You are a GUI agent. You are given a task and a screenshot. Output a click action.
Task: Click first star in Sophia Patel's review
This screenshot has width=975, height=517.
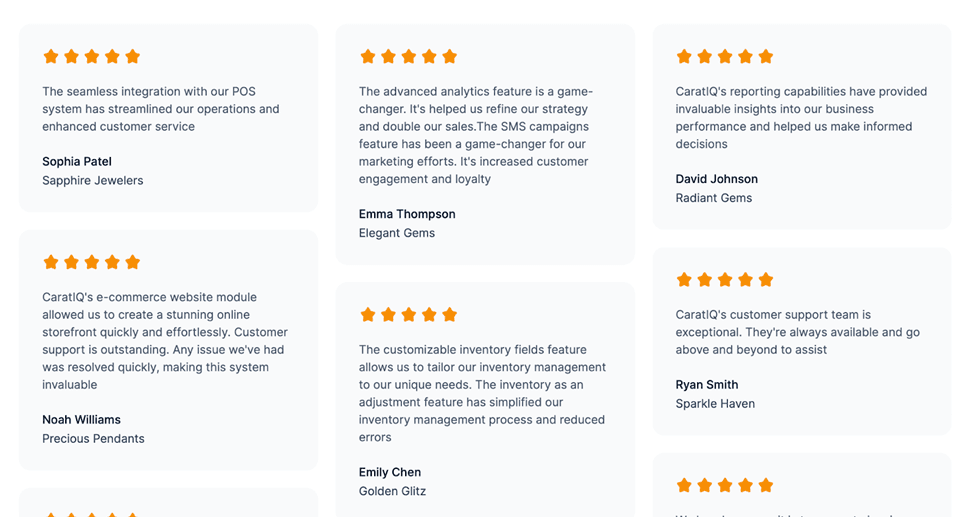(51, 57)
